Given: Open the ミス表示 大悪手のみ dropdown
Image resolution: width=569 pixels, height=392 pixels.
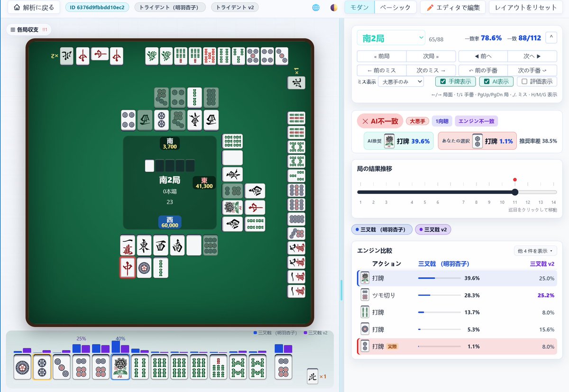Looking at the screenshot, I should coord(401,82).
